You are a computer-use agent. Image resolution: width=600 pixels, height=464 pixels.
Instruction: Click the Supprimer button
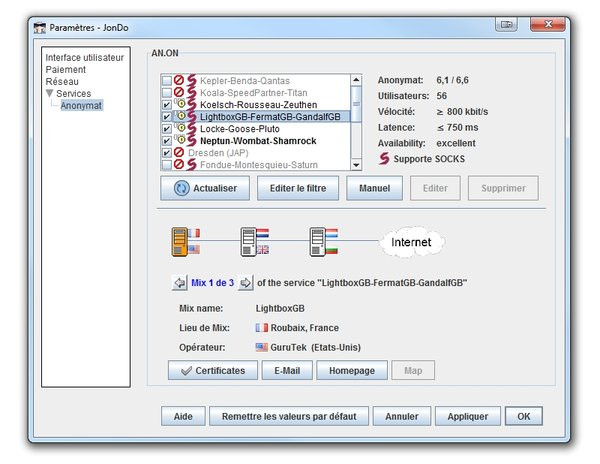[503, 188]
